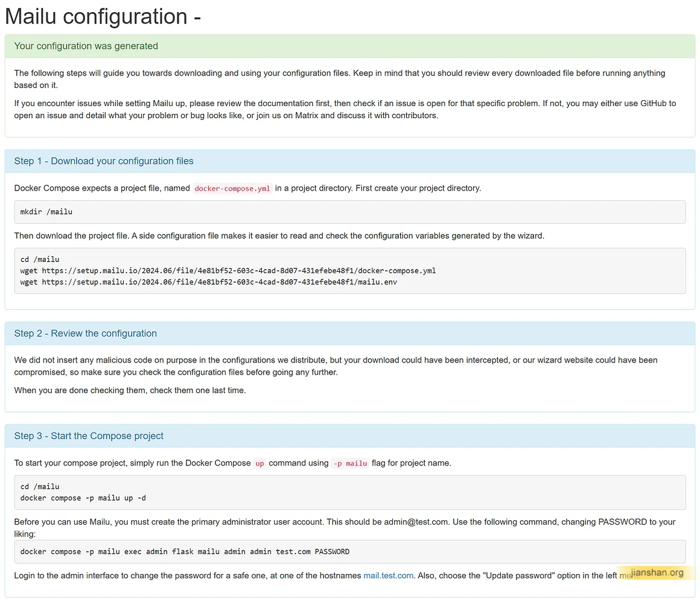
Task: Click the 'Mailu configuration -' page heading
Action: [x=103, y=16]
